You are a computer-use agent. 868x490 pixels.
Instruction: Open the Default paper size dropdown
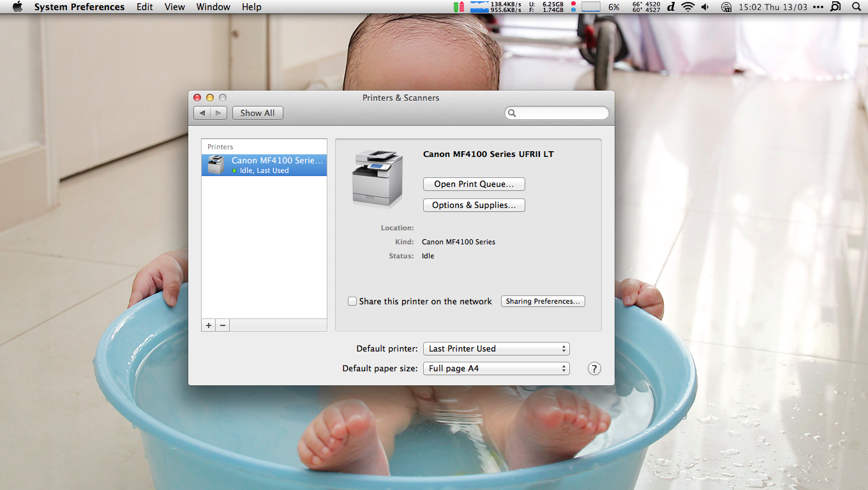click(496, 368)
